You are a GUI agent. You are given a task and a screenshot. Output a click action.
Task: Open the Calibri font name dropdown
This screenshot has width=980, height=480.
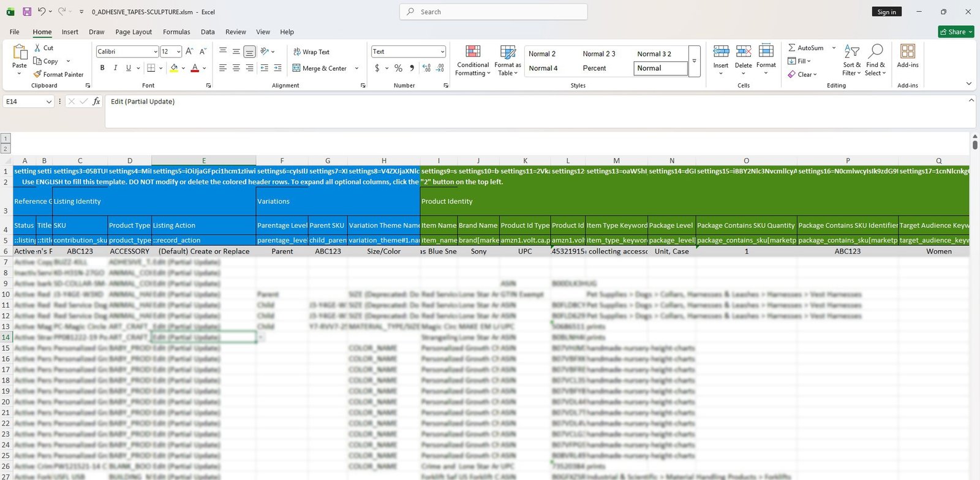click(156, 51)
